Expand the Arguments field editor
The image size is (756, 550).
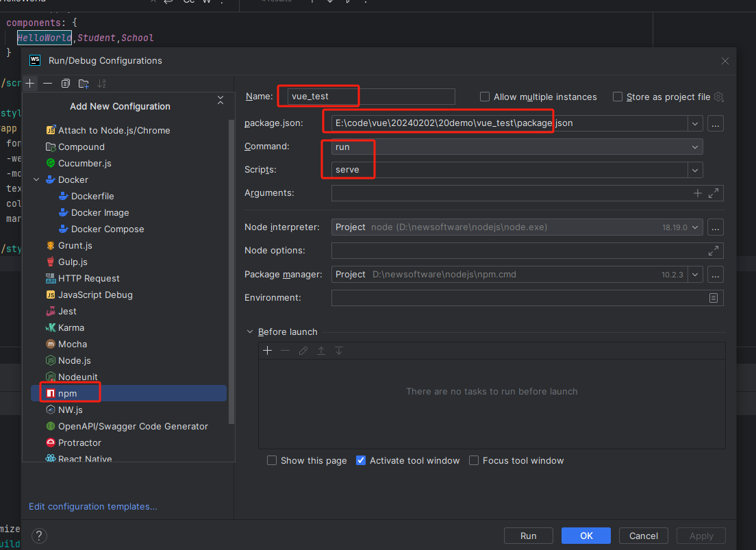click(714, 193)
